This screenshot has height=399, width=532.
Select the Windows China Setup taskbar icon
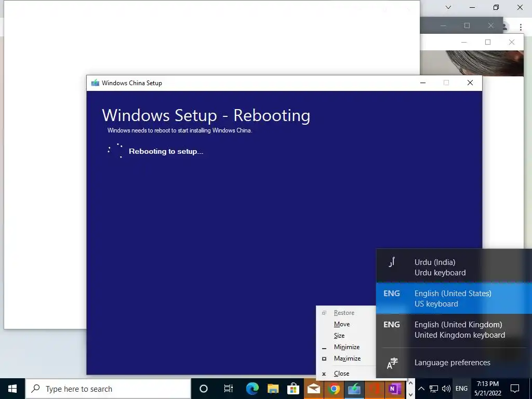point(354,389)
